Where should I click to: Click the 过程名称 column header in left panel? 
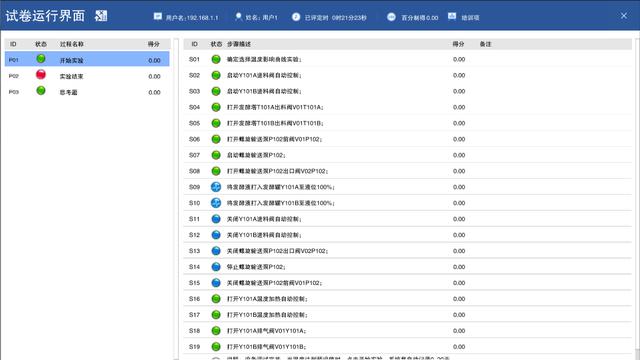tap(72, 44)
